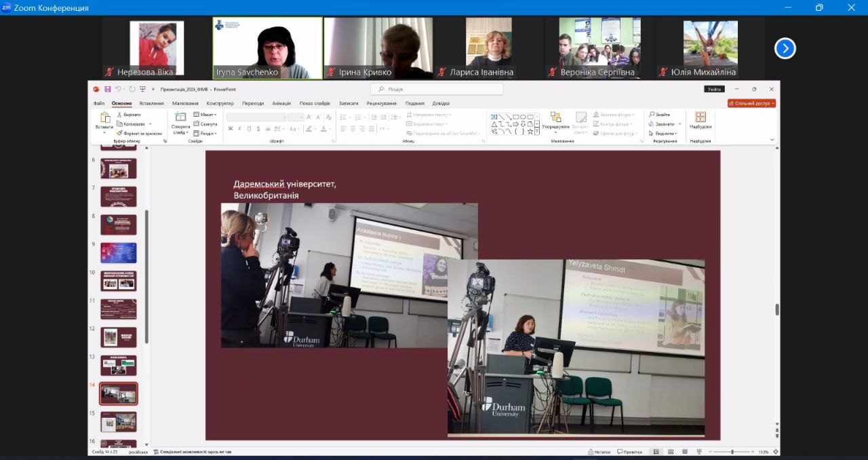The image size is (868, 460).
Task: Click the Увійти sign-in button
Action: [x=714, y=89]
